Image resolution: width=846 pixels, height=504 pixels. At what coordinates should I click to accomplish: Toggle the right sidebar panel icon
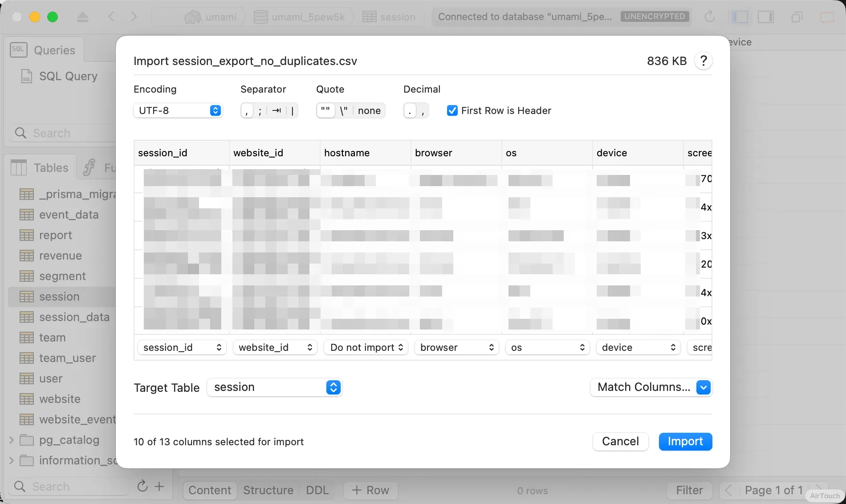point(766,17)
